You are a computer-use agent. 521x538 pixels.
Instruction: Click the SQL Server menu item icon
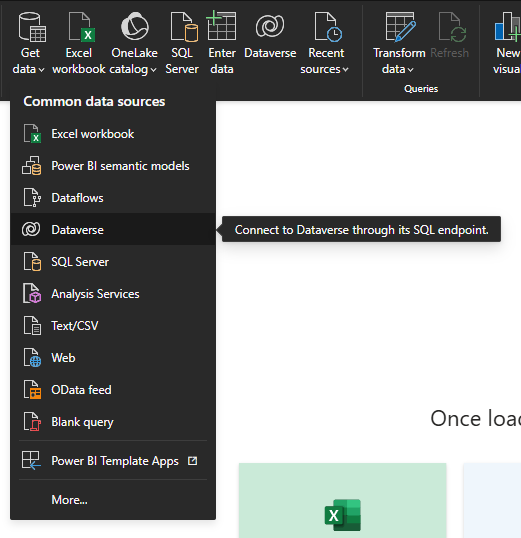pyautogui.click(x=32, y=261)
